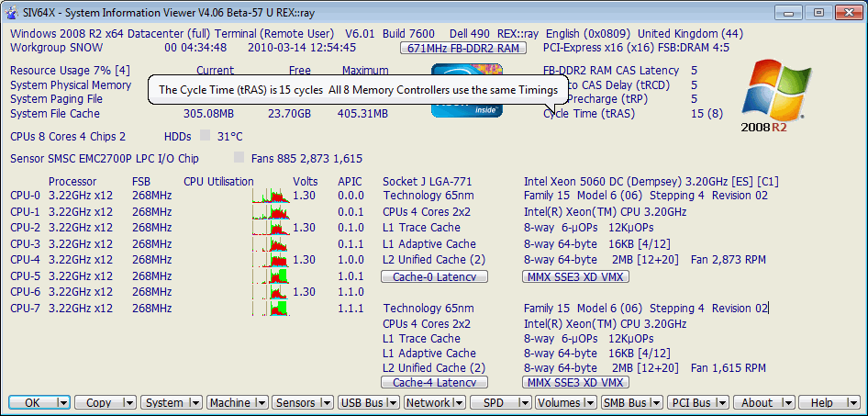Click the CPU-7 utilisation graph

point(271,309)
